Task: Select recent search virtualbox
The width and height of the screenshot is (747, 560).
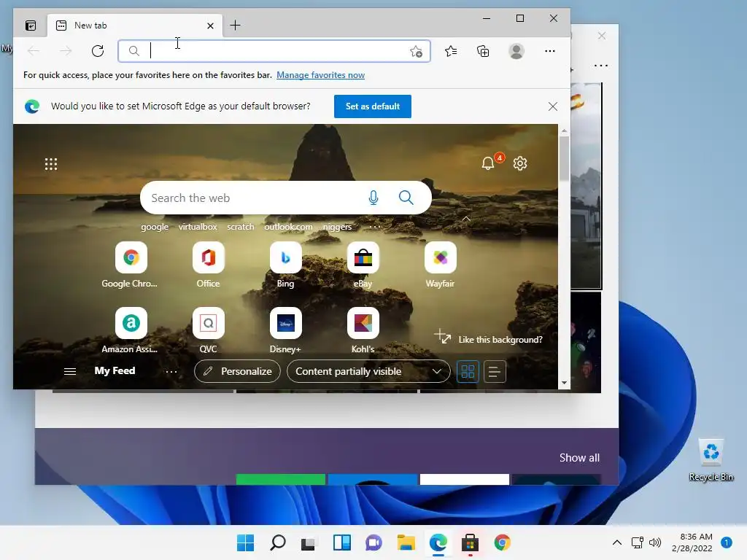Action: (x=198, y=227)
